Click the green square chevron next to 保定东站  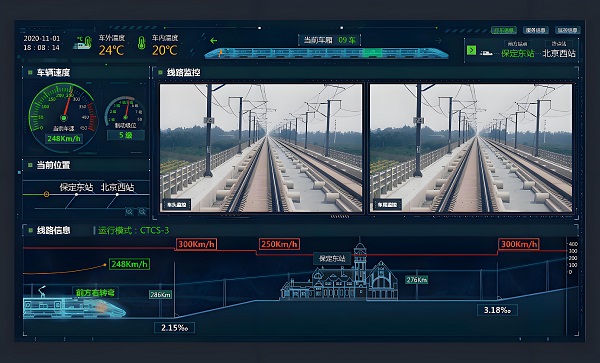471,50
